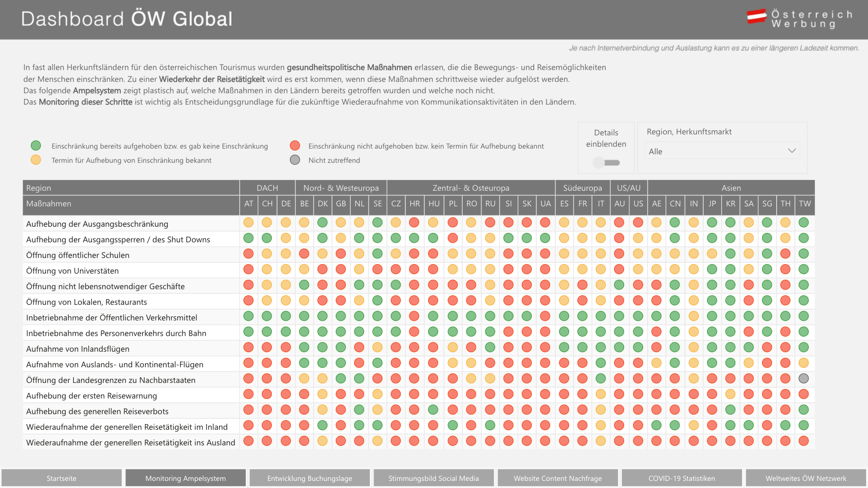The image size is (868, 488).
Task: Click SE dot in Öffnung öffentlicher Schulen row
Action: click(x=377, y=253)
